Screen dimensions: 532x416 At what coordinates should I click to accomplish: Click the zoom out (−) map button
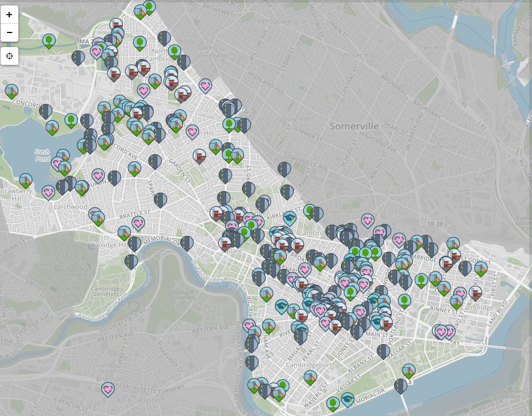9,32
